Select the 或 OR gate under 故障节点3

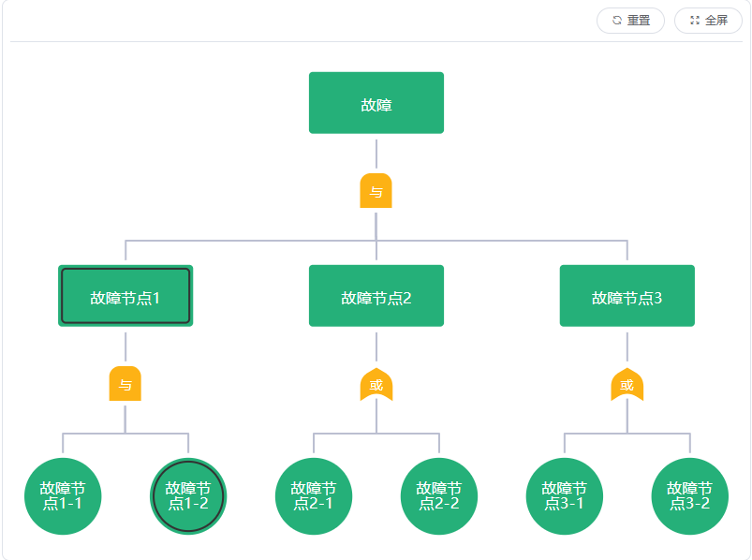pyautogui.click(x=626, y=384)
